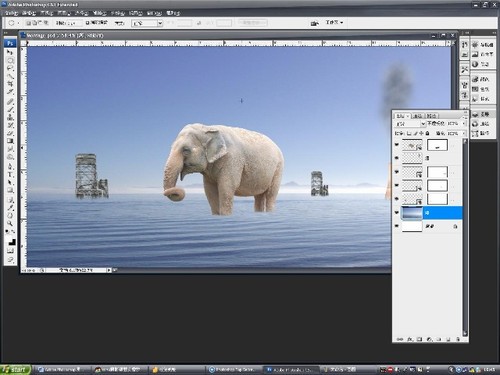Image resolution: width=500 pixels, height=375 pixels.
Task: Open the selection Style dropdown
Action: pos(147,23)
